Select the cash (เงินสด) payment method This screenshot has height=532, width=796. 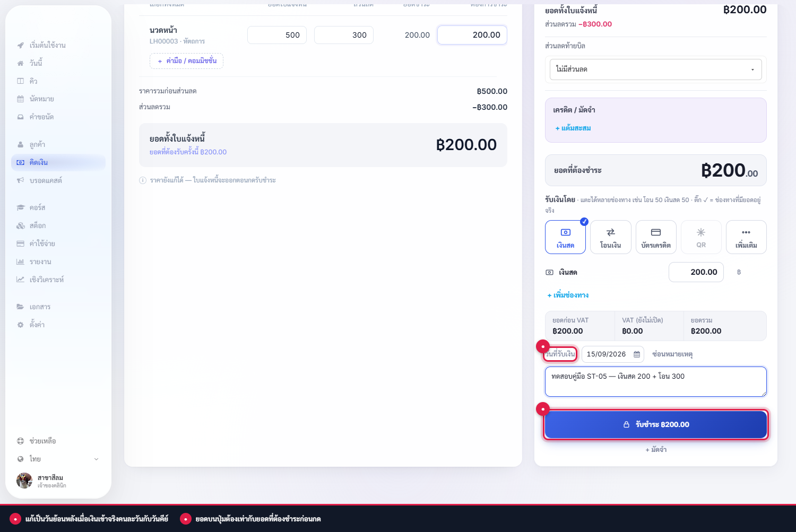coord(565,237)
